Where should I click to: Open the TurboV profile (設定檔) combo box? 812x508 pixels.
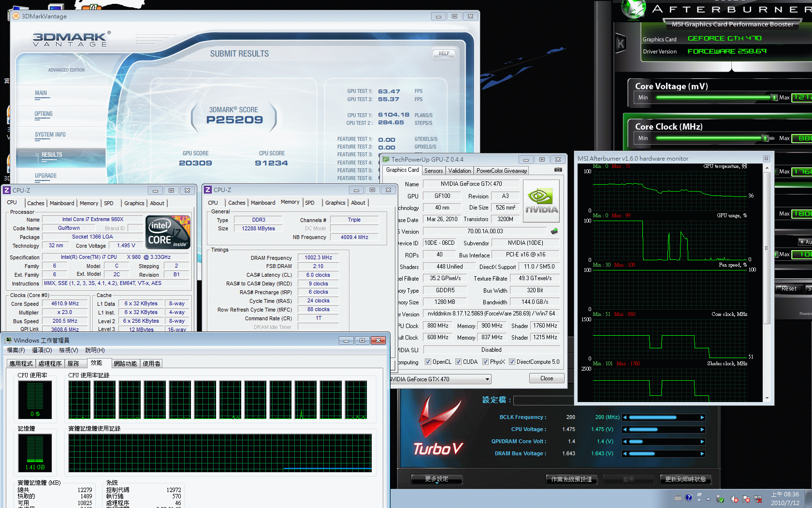544,400
